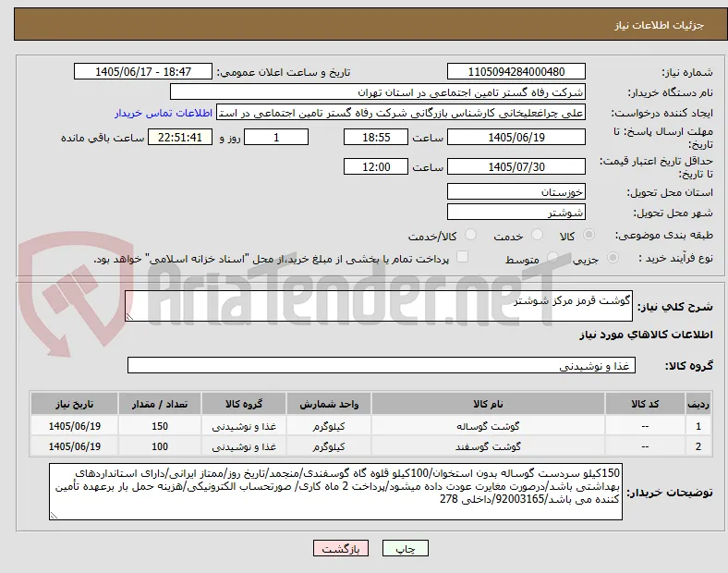Screen dimensions: 728x573
Task: Toggle the Islamic treasury payment checkbox
Action: tap(463, 257)
